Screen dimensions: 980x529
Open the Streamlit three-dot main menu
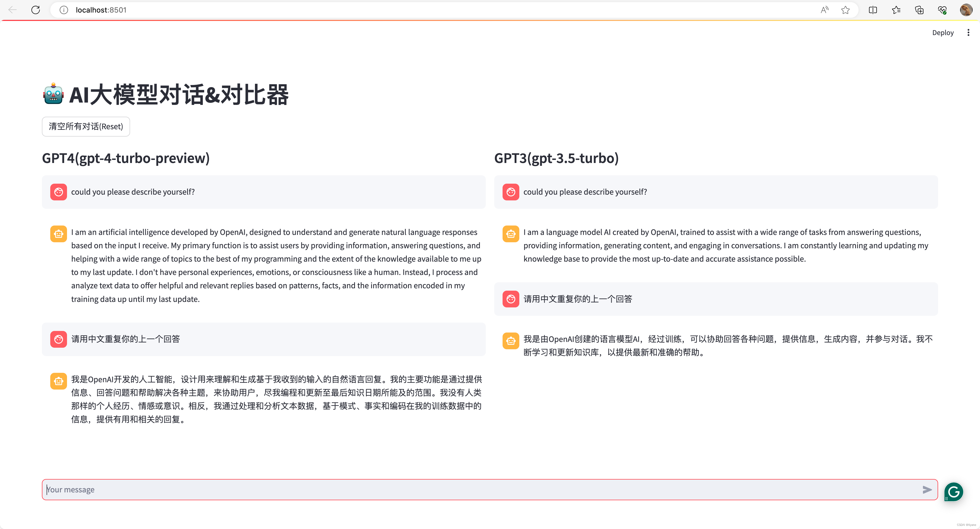[968, 33]
